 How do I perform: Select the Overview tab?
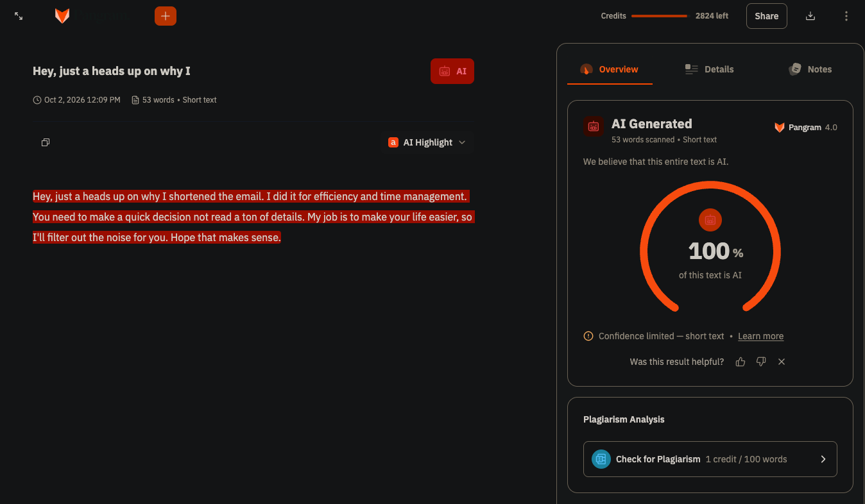(x=610, y=69)
